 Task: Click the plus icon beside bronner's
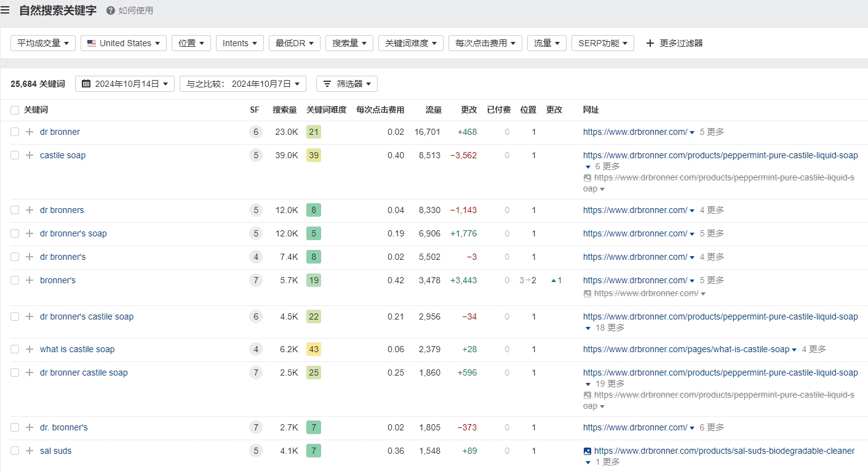pos(30,280)
